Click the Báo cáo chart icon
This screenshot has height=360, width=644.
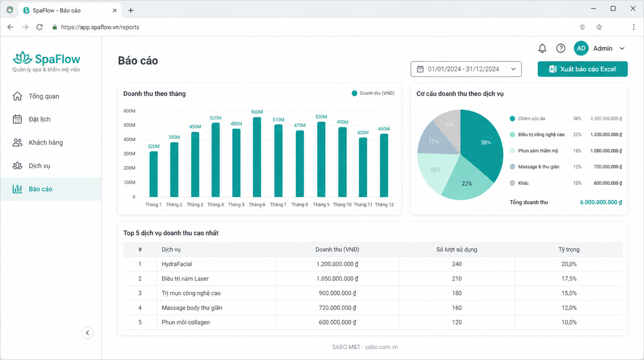click(x=17, y=189)
